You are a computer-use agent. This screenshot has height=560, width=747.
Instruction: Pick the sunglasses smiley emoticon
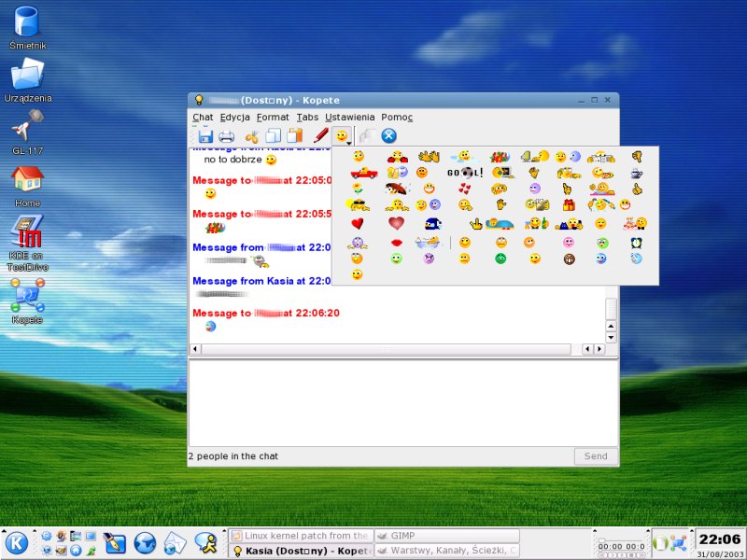tap(358, 205)
